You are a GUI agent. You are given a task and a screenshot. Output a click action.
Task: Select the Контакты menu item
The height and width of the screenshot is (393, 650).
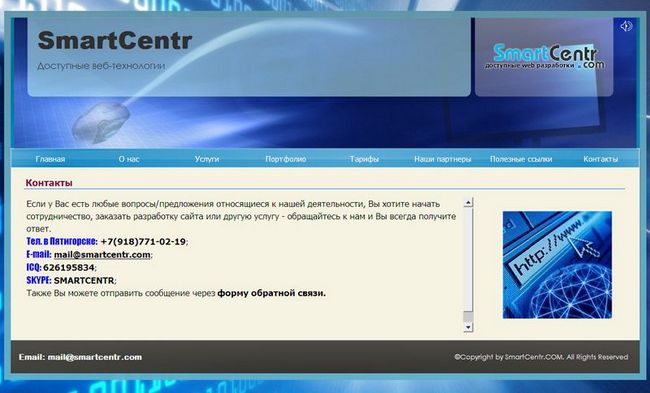pos(600,159)
